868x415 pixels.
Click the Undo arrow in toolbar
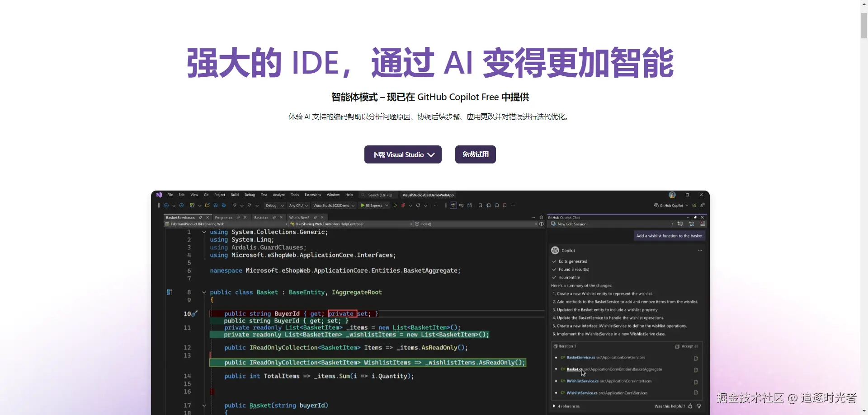click(x=234, y=205)
